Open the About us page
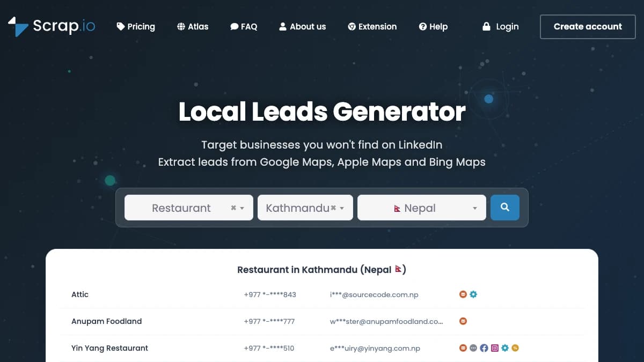 tap(303, 26)
